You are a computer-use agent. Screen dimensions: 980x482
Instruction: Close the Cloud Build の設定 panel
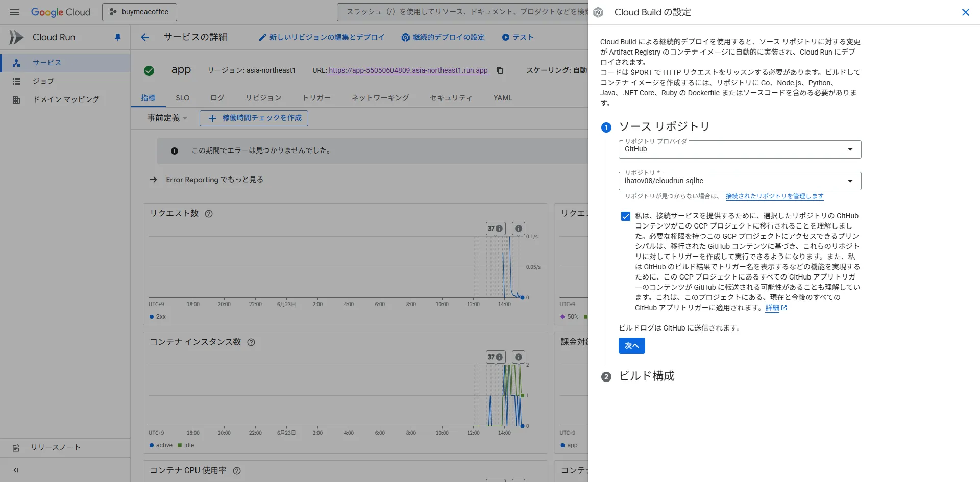965,12
